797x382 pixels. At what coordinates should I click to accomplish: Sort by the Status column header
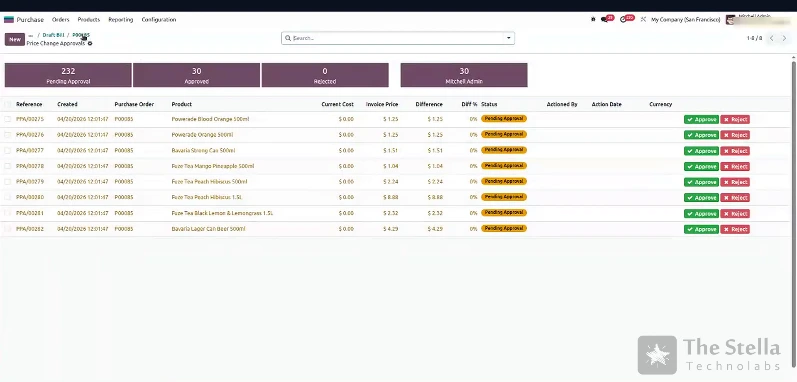[x=489, y=104]
